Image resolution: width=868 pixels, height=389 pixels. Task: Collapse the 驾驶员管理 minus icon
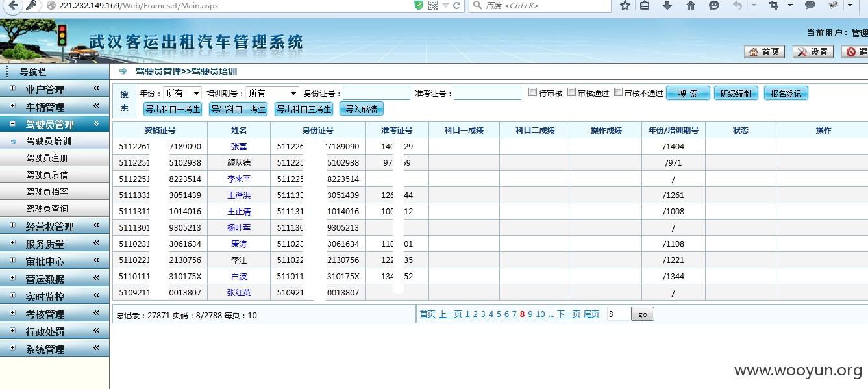(x=13, y=123)
